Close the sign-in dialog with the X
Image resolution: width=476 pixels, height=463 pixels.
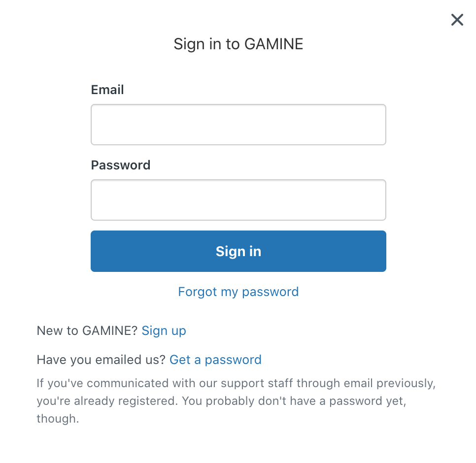(x=457, y=20)
